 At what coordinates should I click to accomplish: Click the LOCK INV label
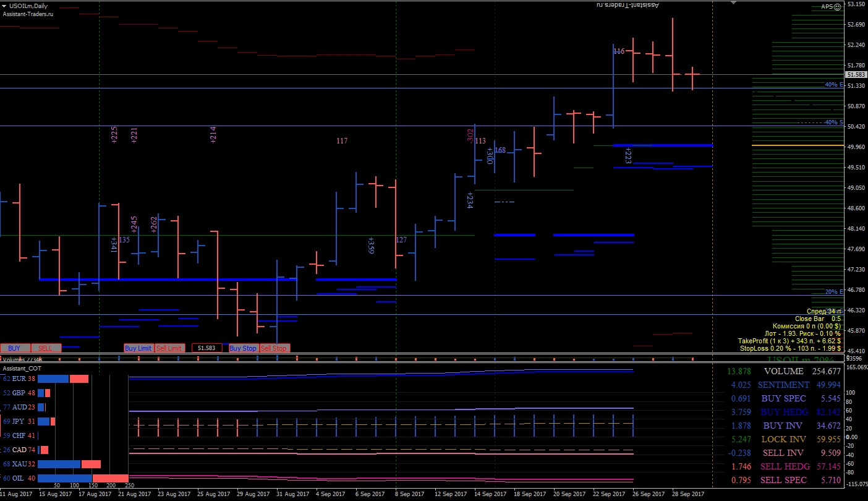[783, 439]
